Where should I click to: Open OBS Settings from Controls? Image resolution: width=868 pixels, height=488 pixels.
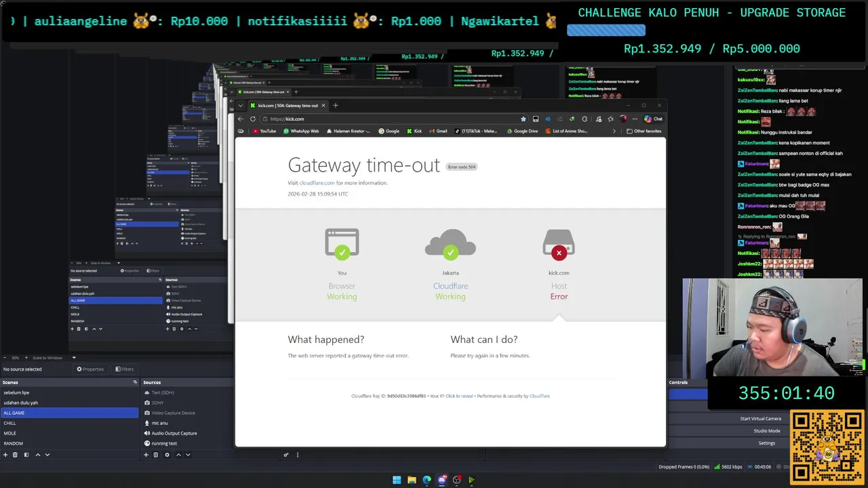pos(766,443)
